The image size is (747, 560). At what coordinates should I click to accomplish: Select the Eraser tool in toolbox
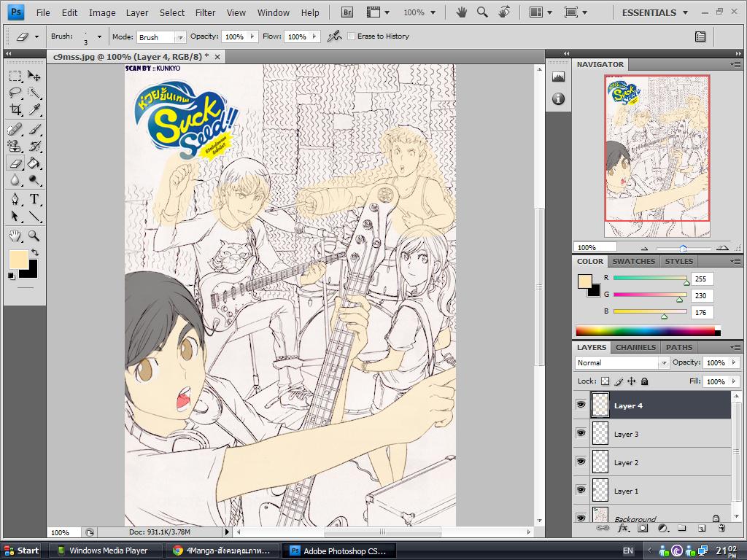click(15, 163)
